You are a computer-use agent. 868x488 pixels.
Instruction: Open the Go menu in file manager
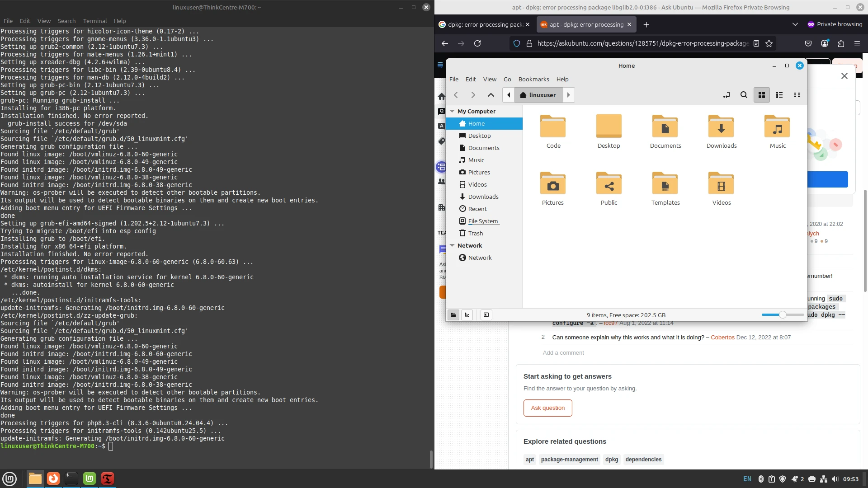click(x=507, y=79)
